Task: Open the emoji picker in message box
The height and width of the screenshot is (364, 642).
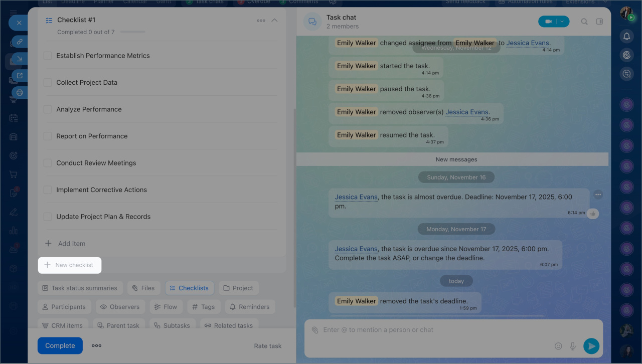Action: (558, 346)
